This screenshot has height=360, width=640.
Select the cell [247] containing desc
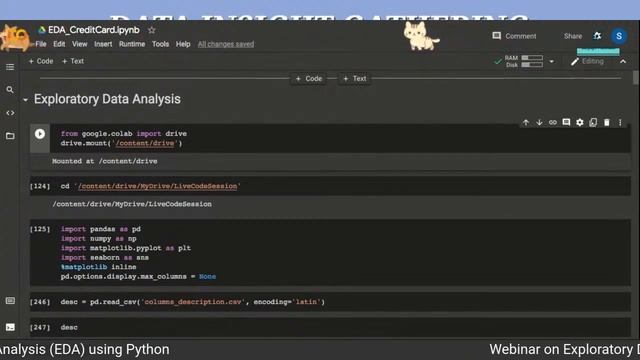coord(330,327)
